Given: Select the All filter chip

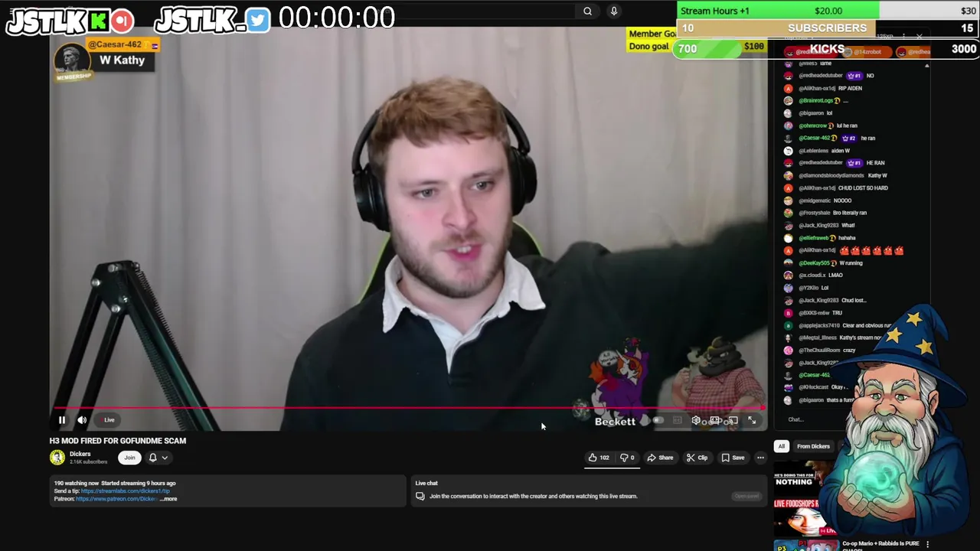Looking at the screenshot, I should point(781,446).
